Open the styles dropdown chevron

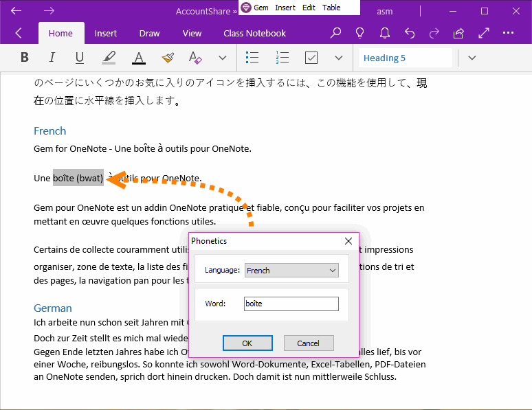coord(472,58)
